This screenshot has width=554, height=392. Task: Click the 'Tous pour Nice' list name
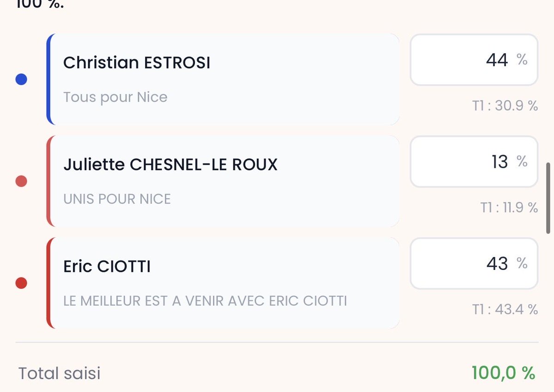(x=115, y=97)
